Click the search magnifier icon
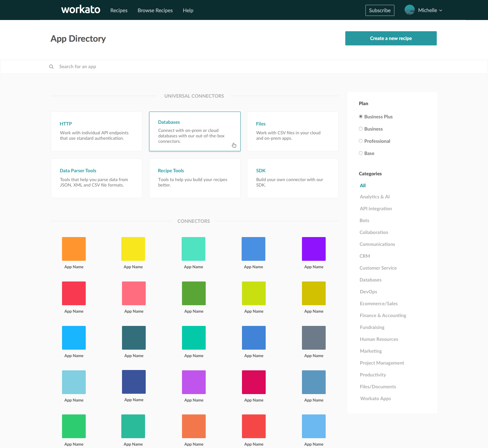Viewport: 488px width, 448px height. point(52,67)
